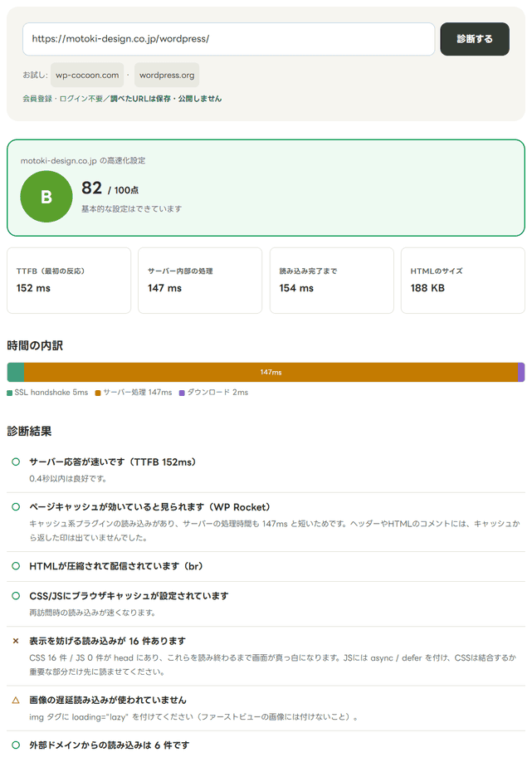Screen dimensions: 532x767
Task: Click the サーバー内部の処理 147 ms card
Action: (x=200, y=281)
